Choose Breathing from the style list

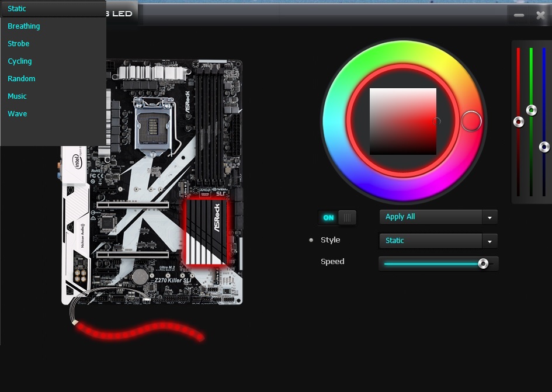tap(53, 26)
